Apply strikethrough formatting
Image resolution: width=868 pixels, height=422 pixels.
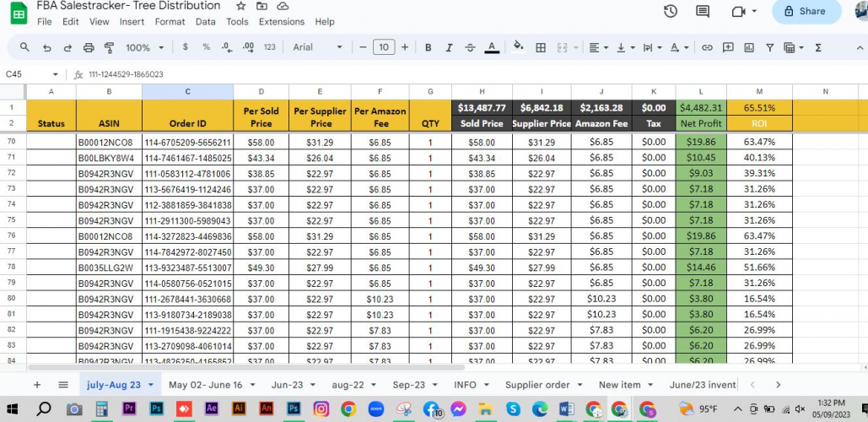(x=470, y=47)
